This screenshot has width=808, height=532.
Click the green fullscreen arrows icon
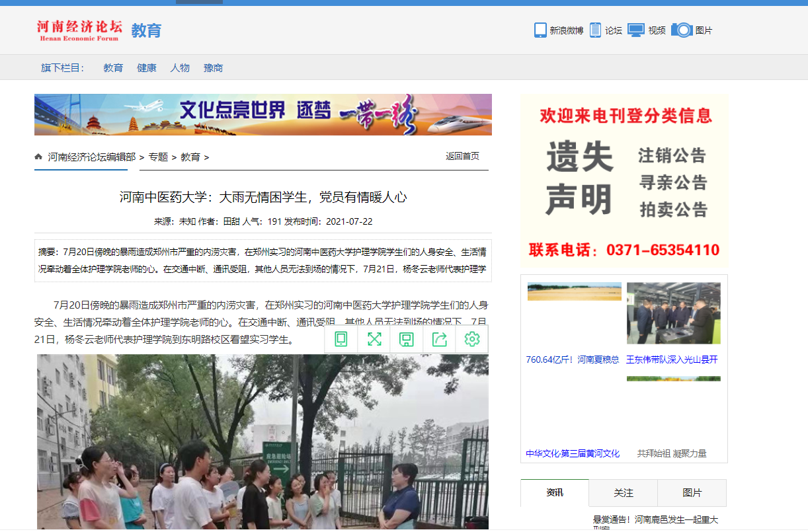[374, 339]
